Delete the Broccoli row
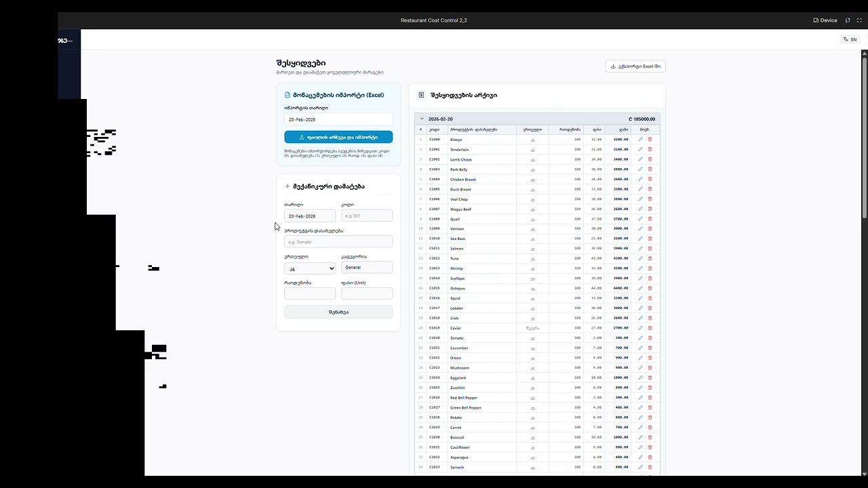This screenshot has height=488, width=868. coord(650,437)
